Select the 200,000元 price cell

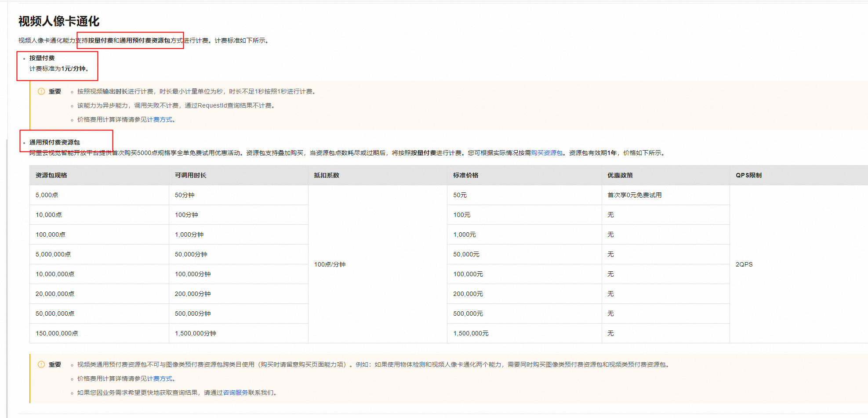point(524,294)
